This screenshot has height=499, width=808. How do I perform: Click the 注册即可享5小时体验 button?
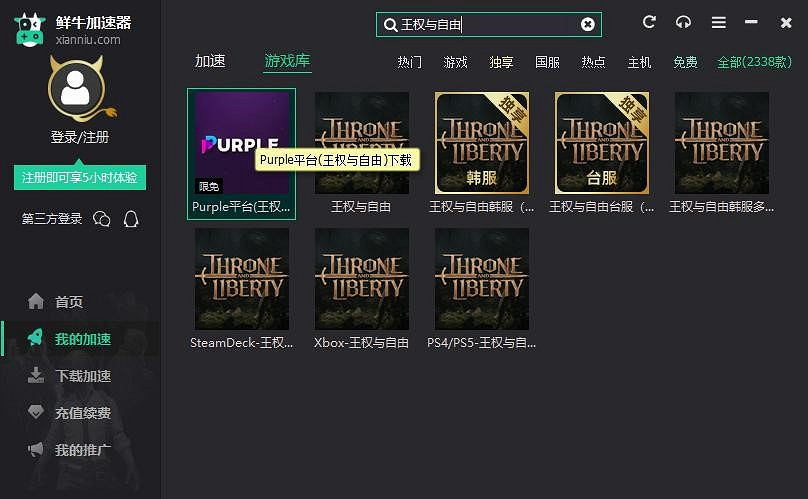tap(80, 178)
